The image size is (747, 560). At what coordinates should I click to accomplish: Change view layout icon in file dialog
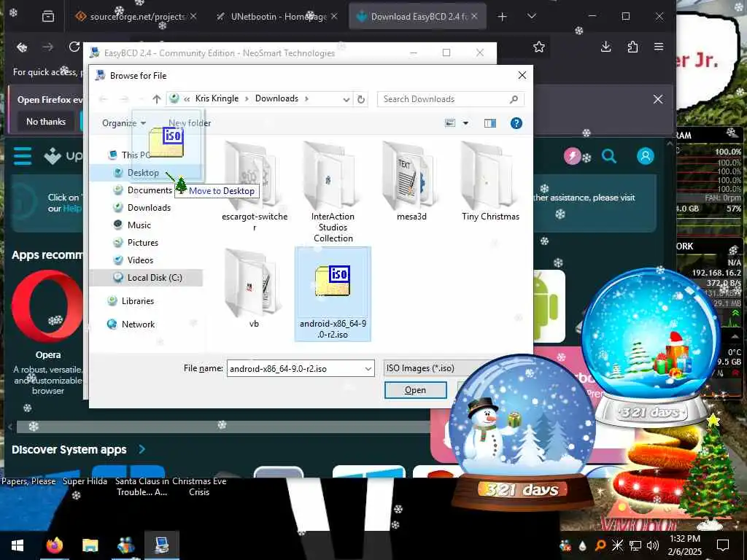449,123
